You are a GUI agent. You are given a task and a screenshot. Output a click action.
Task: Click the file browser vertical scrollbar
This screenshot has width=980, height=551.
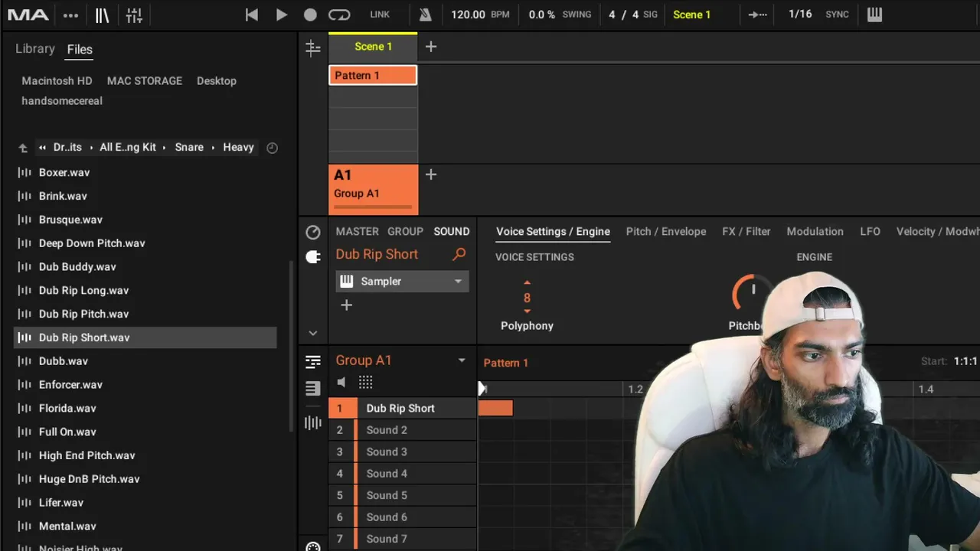pos(289,344)
